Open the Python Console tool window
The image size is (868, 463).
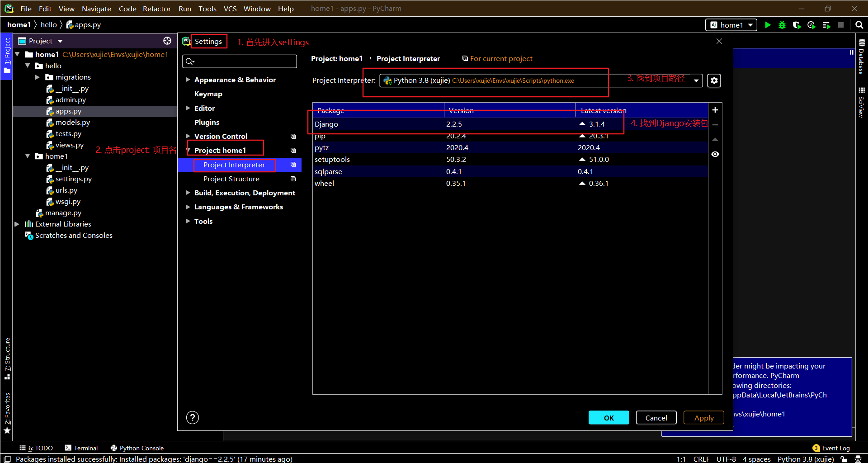137,448
